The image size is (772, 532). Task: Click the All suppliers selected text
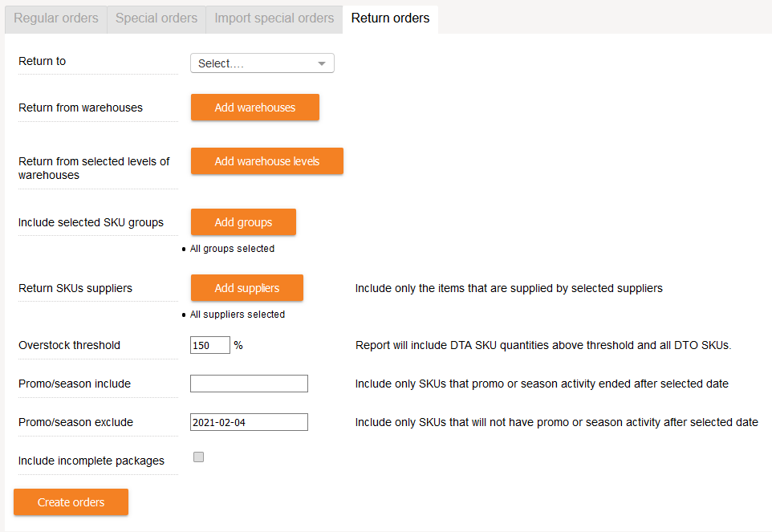click(237, 315)
